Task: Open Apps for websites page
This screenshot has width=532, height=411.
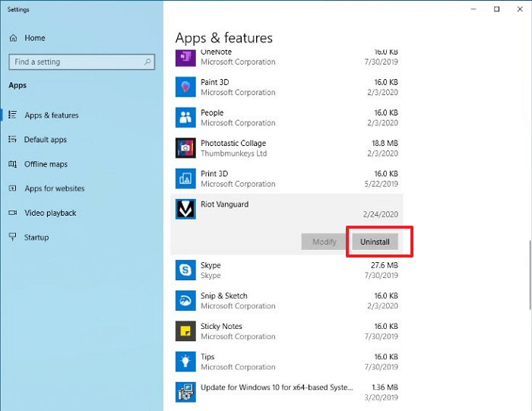Action: 54,188
